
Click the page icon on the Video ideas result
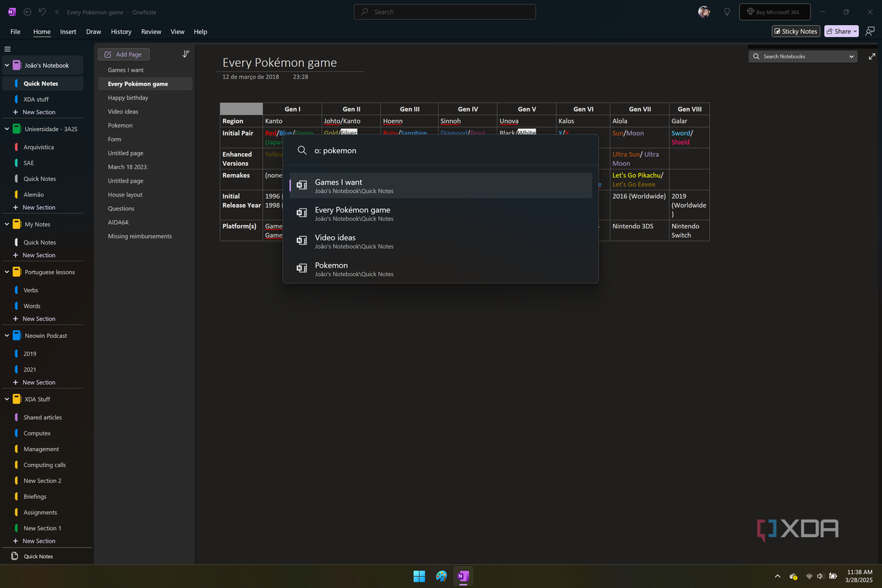point(302,240)
